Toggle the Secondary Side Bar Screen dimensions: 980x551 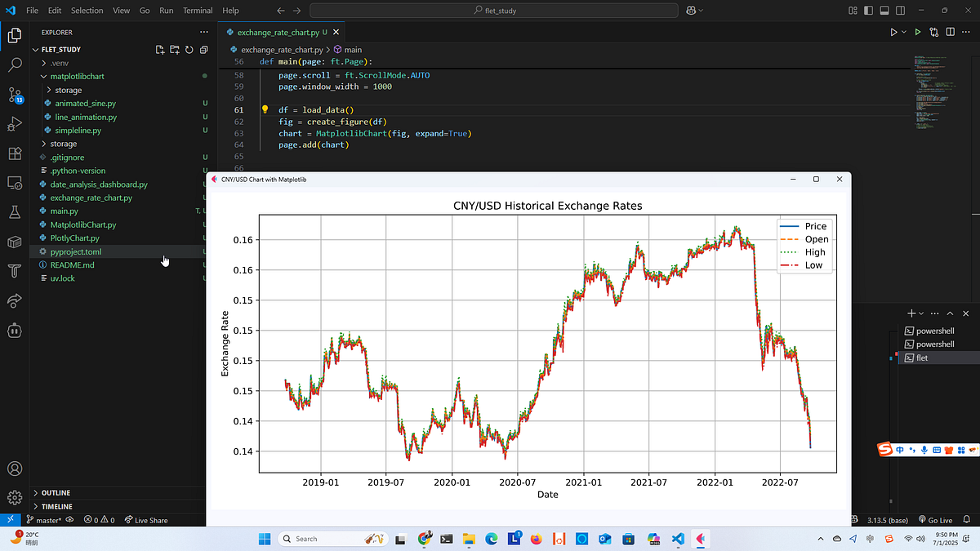tap(900, 9)
